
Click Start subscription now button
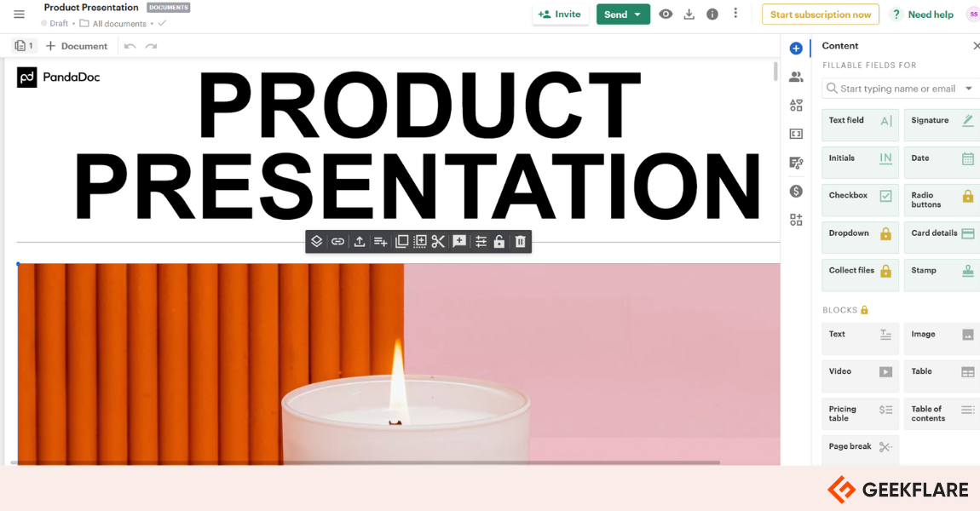(821, 14)
